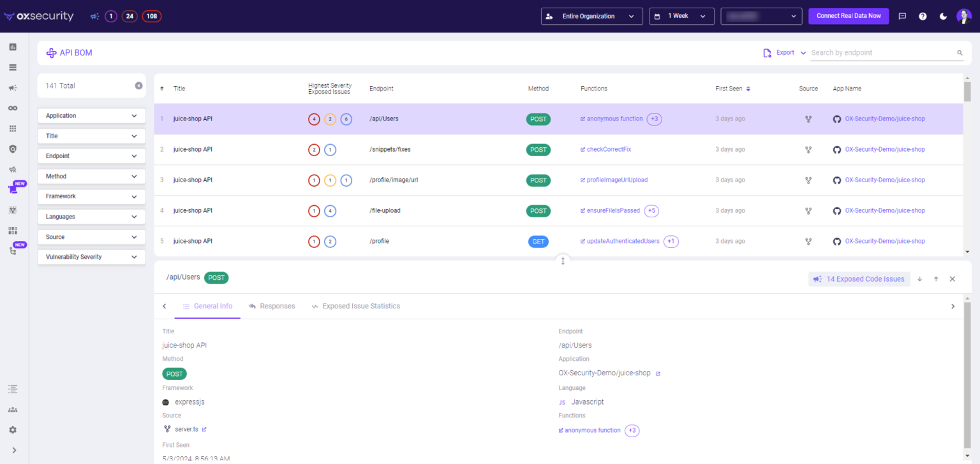Toggle dark mode with the moon icon

point(943,16)
